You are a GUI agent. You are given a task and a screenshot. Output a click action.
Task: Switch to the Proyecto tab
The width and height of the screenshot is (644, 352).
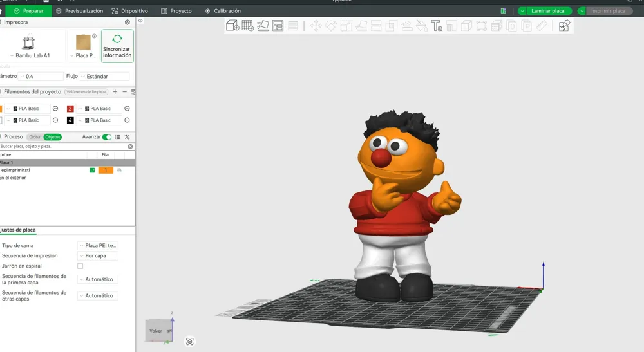pyautogui.click(x=176, y=11)
